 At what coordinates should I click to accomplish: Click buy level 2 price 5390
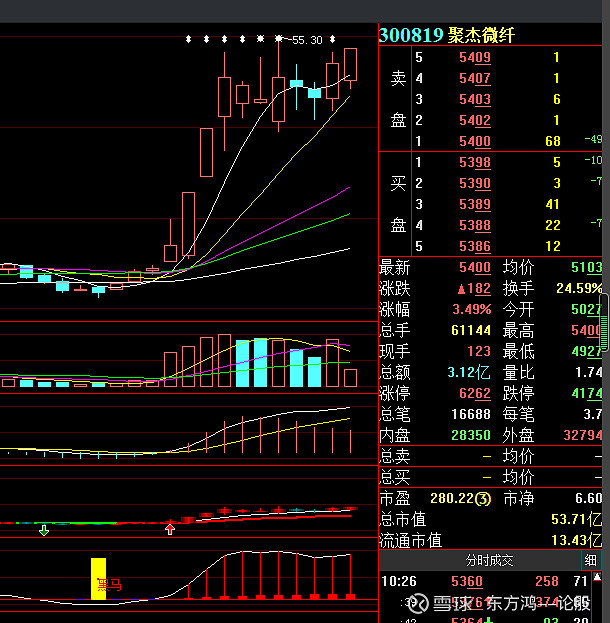(475, 184)
